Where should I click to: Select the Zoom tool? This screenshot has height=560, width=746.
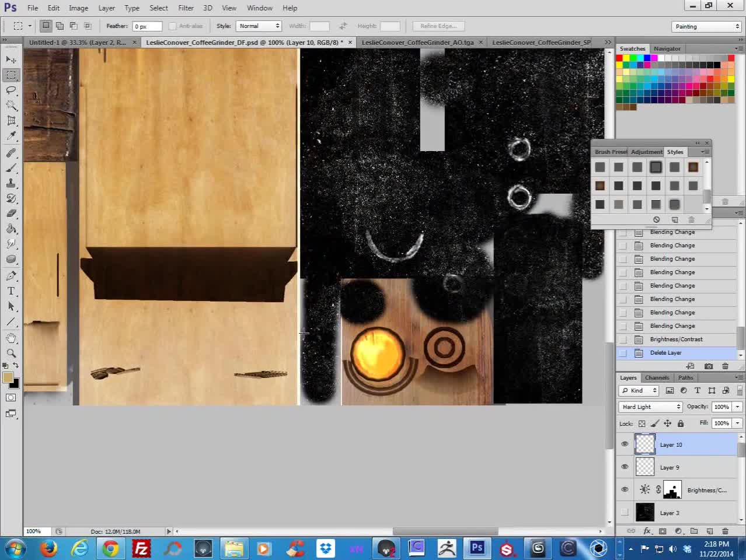click(11, 353)
